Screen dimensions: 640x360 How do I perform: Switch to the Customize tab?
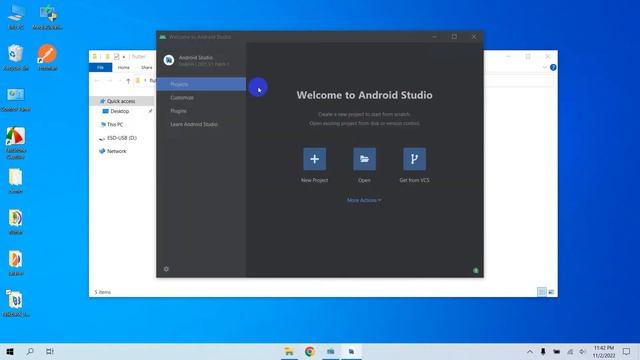182,98
